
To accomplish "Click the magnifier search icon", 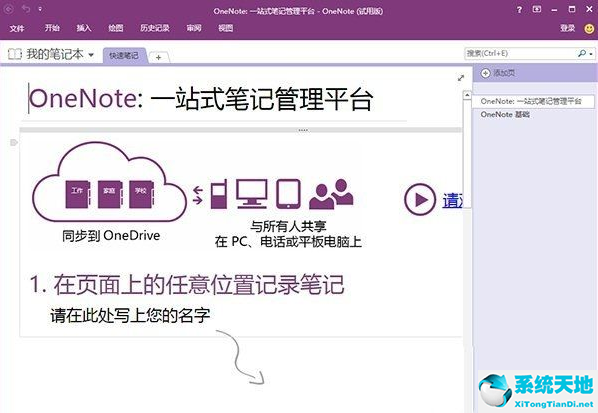I will click(582, 53).
